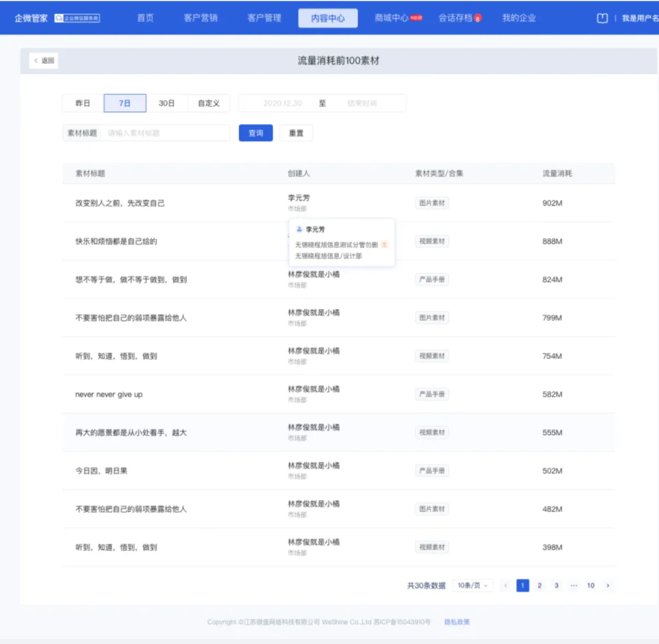The width and height of the screenshot is (659, 644).
Task: Click the 共30条数据 total count
Action: point(426,585)
